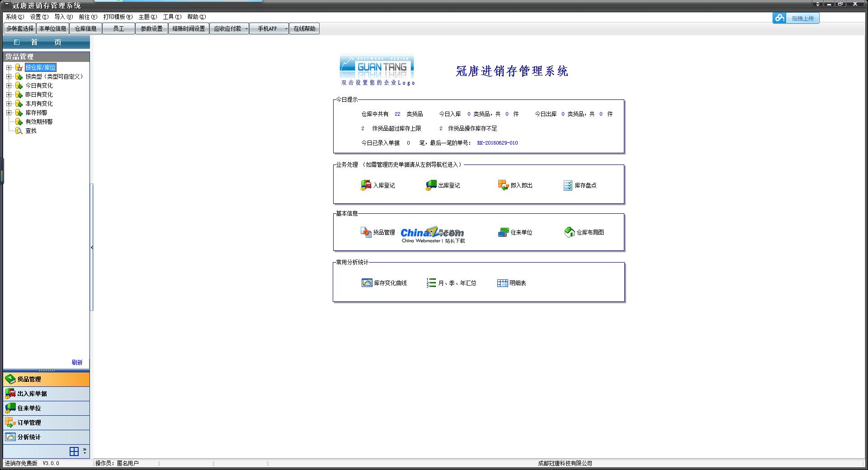Click the Guan Tang company logo image
This screenshot has height=470, width=868.
click(x=377, y=67)
